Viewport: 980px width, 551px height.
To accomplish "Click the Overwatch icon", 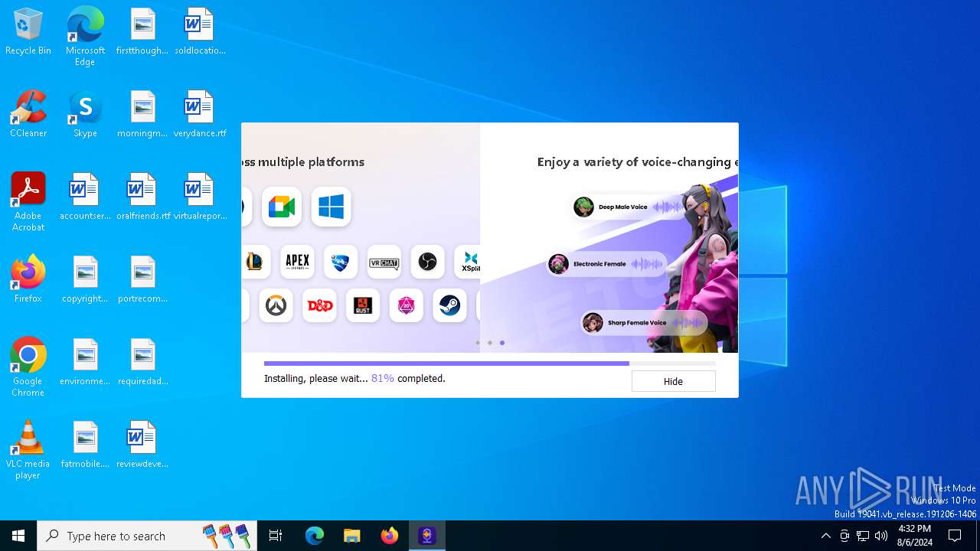I will [276, 306].
